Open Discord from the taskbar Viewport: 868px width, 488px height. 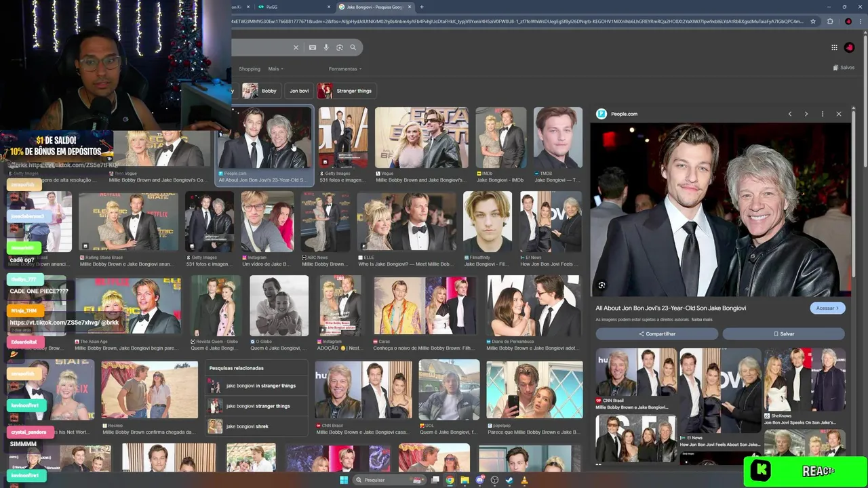tap(480, 480)
